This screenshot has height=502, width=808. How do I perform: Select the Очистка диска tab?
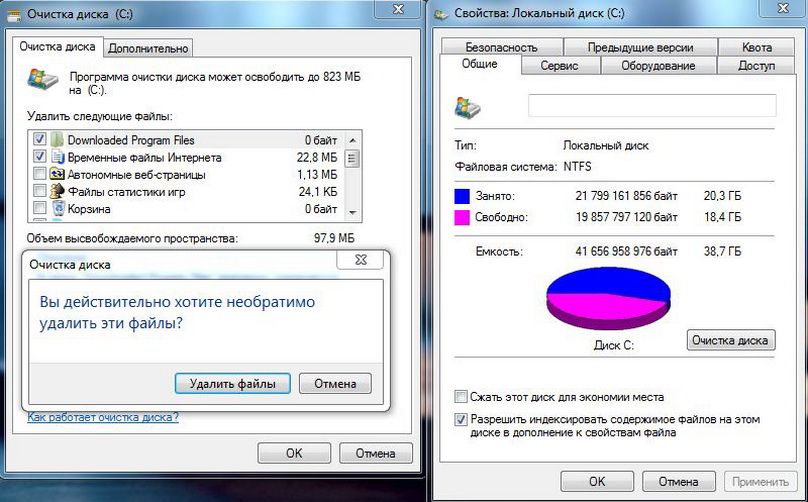pos(57,46)
